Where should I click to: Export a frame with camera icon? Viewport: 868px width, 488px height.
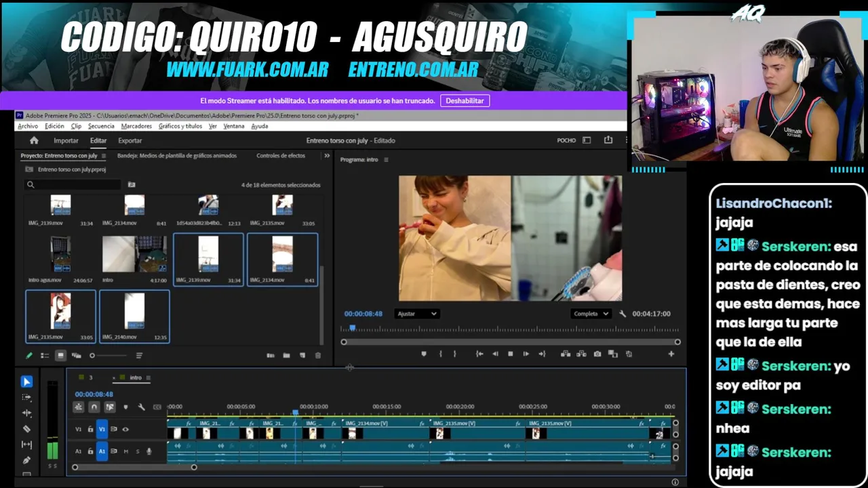597,354
